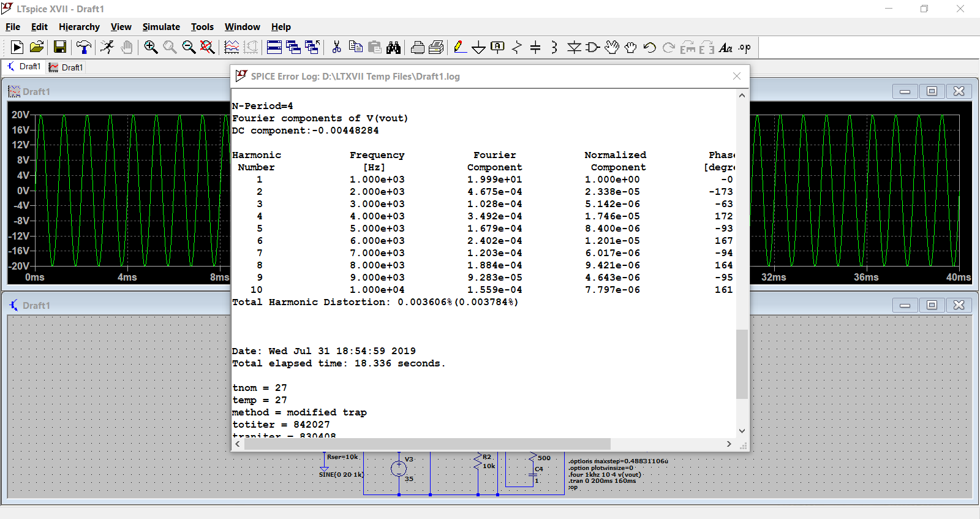The image size is (980, 519).
Task: Open the File menu
Action: (13, 27)
